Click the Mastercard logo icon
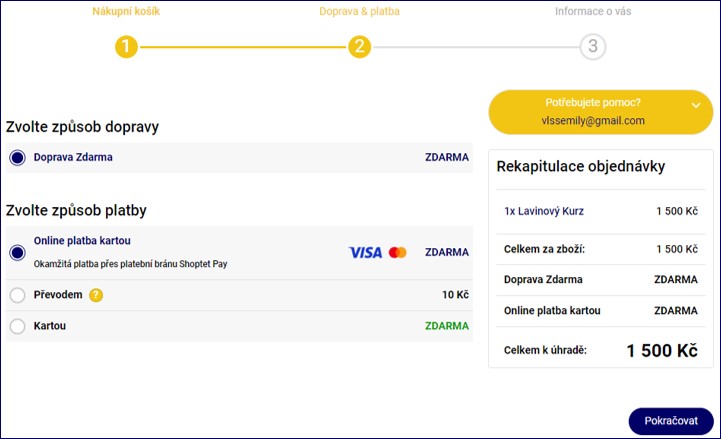This screenshot has width=721, height=439. coord(398,252)
